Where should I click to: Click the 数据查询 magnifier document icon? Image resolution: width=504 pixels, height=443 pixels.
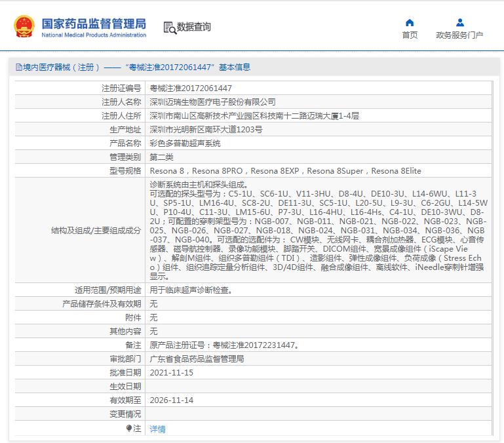pos(169,27)
